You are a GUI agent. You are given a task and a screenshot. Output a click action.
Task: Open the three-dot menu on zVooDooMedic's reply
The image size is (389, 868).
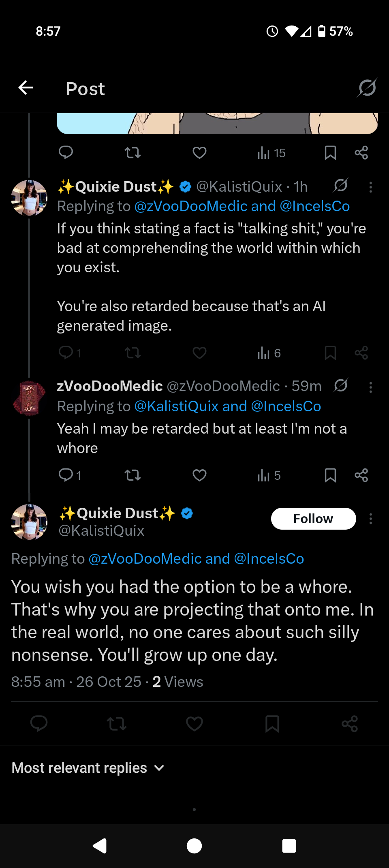[x=370, y=387]
